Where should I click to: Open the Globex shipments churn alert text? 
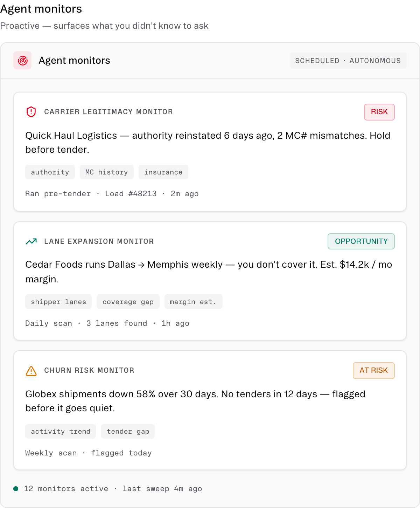point(195,401)
